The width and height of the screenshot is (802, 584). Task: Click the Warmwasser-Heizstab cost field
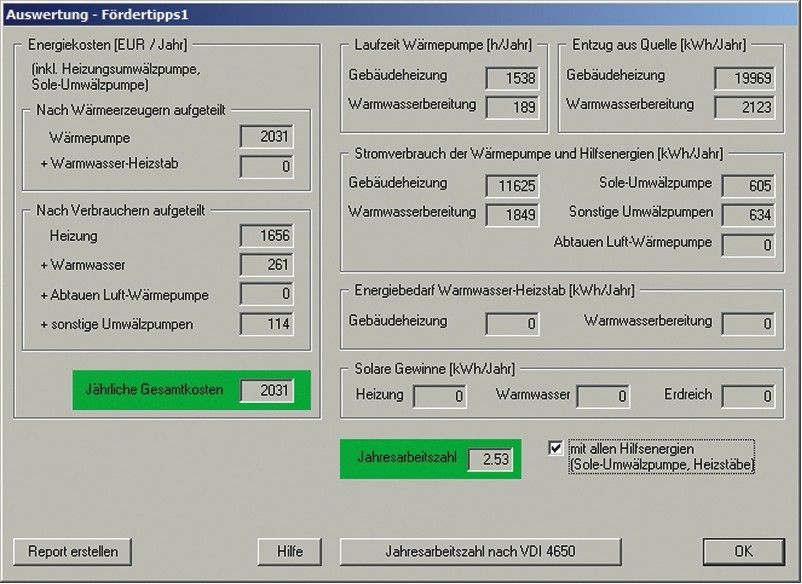pyautogui.click(x=266, y=166)
